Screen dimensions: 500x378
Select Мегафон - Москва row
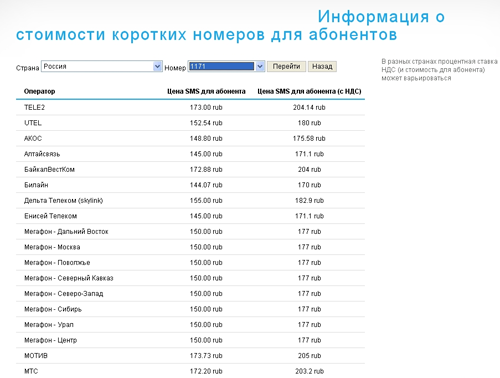(x=190, y=247)
